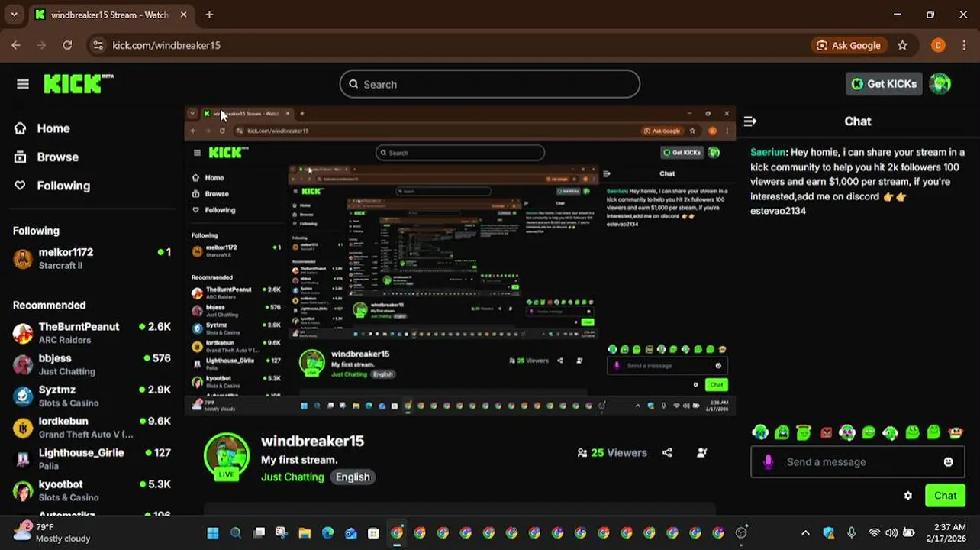This screenshot has width=980, height=550.
Task: Select the halo angel emote
Action: click(x=804, y=432)
